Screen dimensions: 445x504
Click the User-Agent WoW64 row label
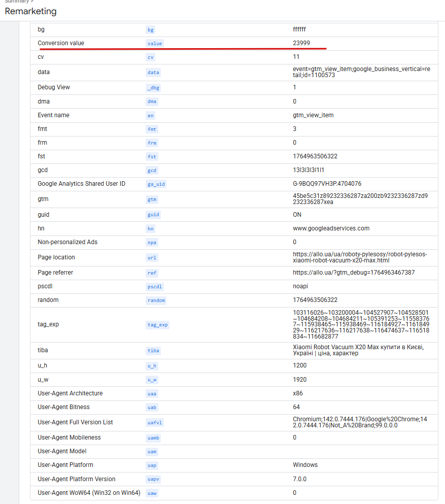coord(89,493)
